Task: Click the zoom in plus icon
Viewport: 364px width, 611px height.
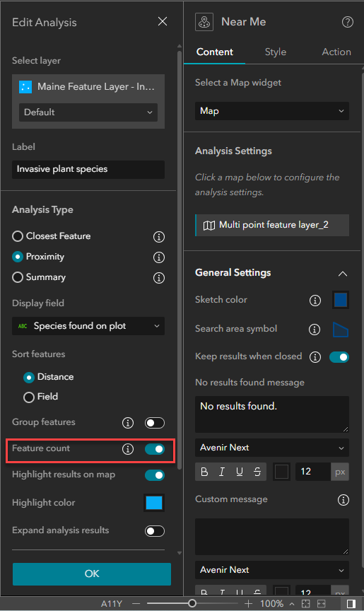Action: click(x=248, y=604)
